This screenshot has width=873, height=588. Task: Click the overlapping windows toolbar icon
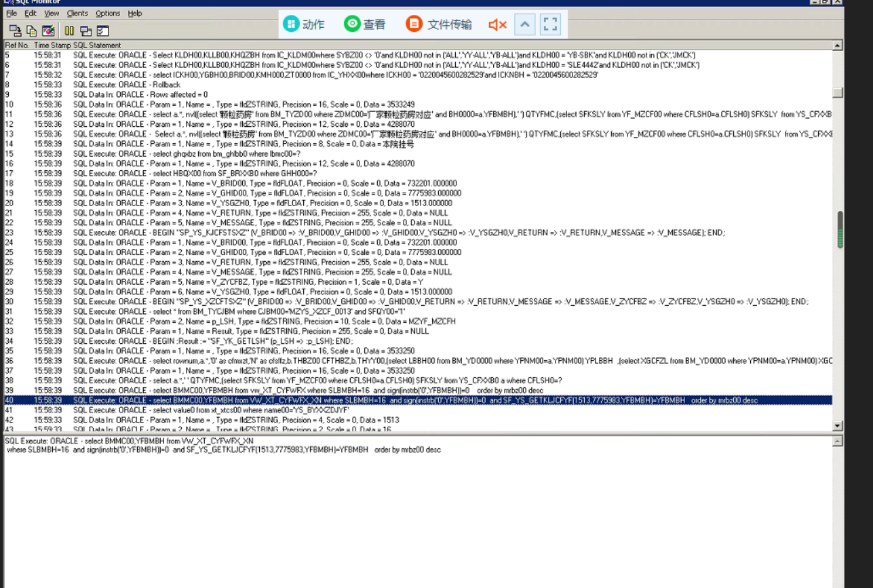[85, 31]
